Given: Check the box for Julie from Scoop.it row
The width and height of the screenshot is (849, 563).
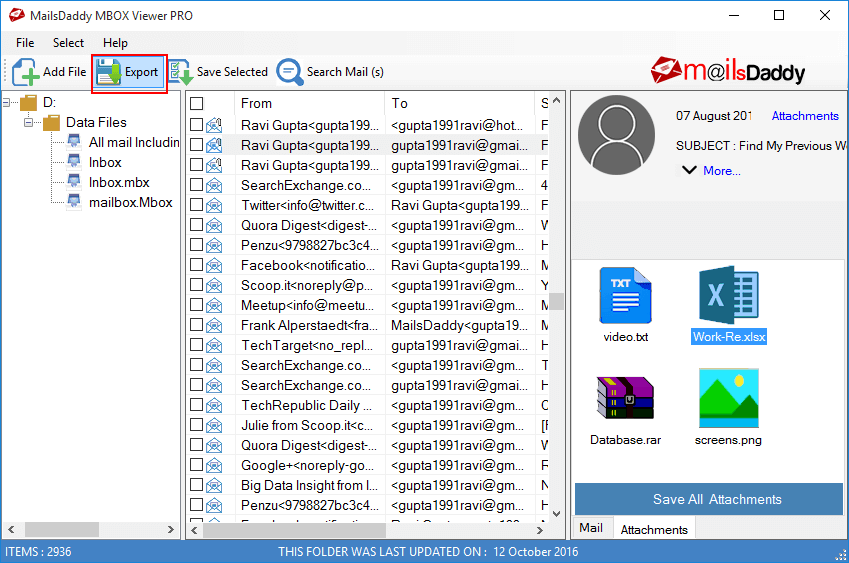Looking at the screenshot, I should tap(197, 425).
